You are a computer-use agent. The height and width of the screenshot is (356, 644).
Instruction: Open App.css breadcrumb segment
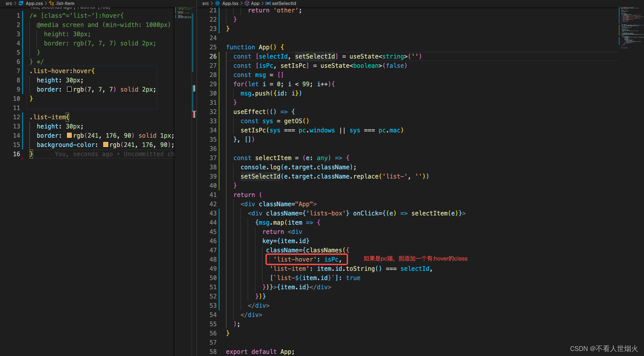click(x=34, y=3)
